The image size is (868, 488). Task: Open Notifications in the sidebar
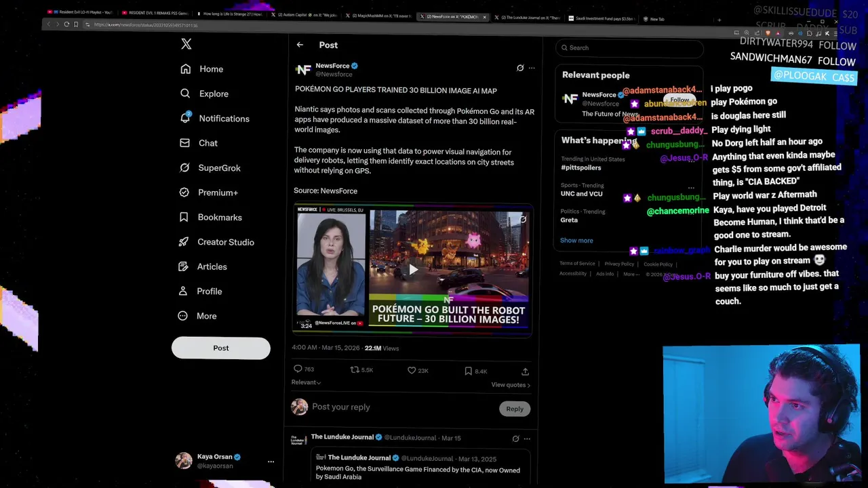(x=214, y=119)
